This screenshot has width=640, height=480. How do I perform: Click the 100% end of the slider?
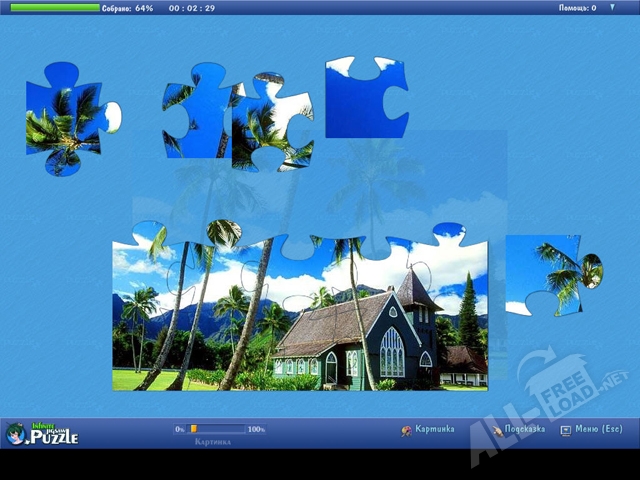point(256,429)
